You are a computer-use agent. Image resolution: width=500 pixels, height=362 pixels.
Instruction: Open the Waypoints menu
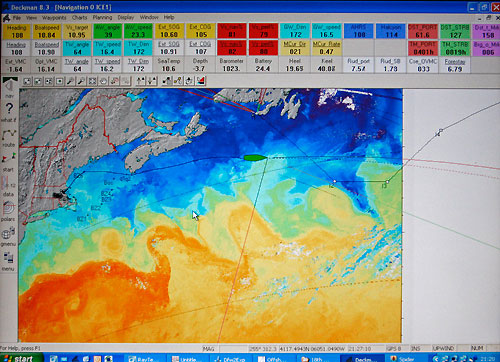(x=54, y=18)
